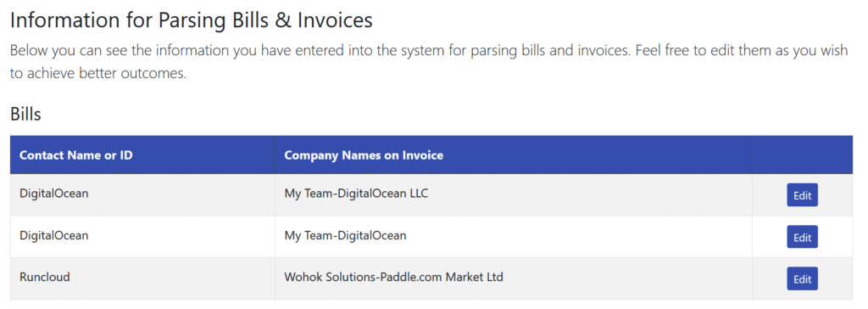Select DigitalOcean contact in the LLC row
Viewport: 868px width, 309px height.
[142, 194]
